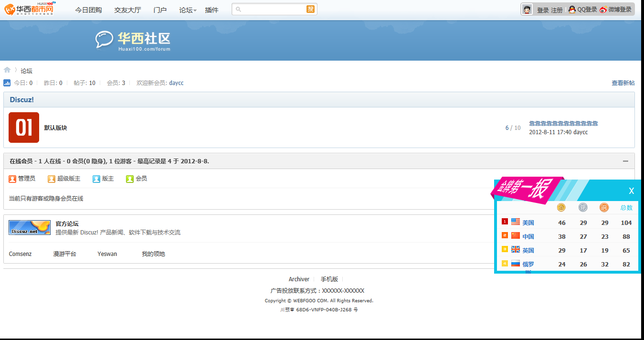Open 插件 in top navigation
Screen dimensions: 644x340
coord(211,10)
